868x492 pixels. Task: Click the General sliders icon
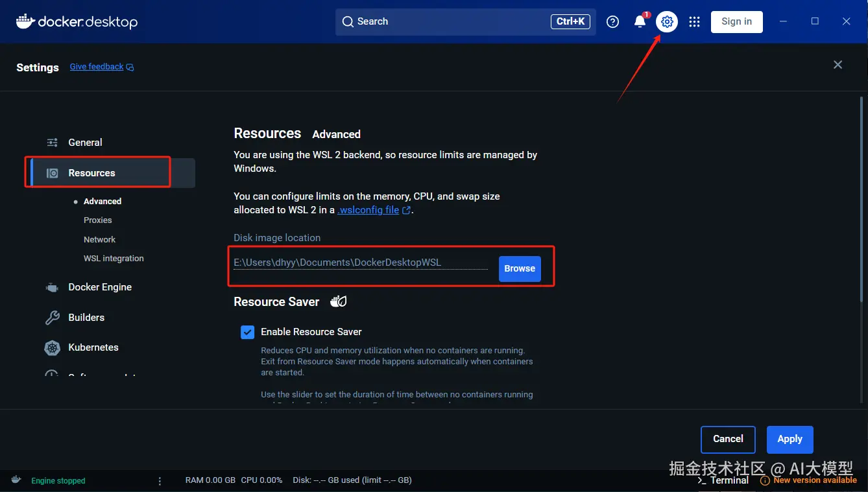point(52,143)
